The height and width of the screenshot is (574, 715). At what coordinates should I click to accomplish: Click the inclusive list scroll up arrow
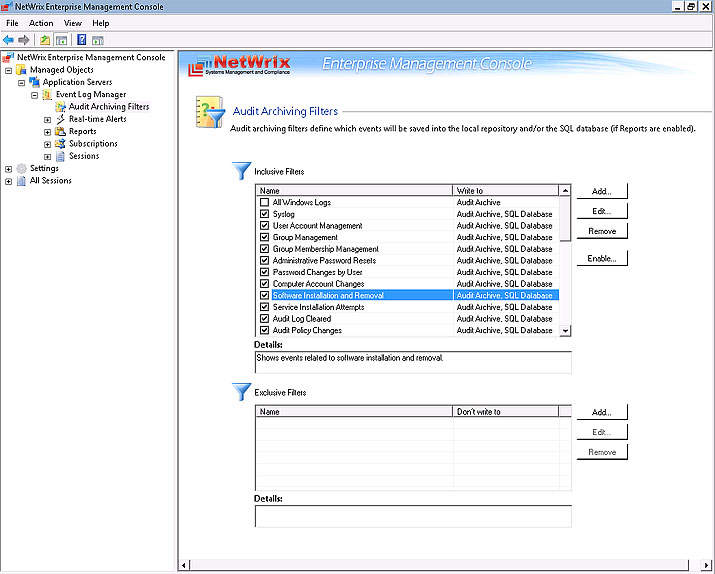tap(565, 191)
